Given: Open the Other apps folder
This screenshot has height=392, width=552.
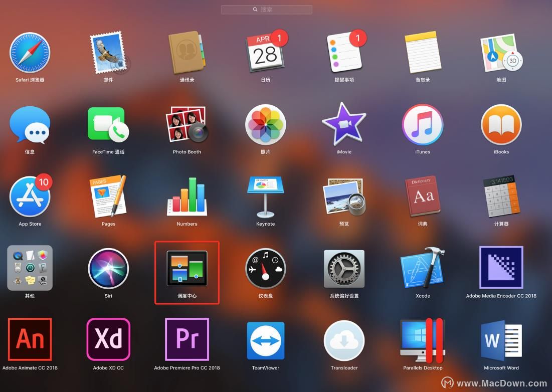Looking at the screenshot, I should (x=30, y=268).
